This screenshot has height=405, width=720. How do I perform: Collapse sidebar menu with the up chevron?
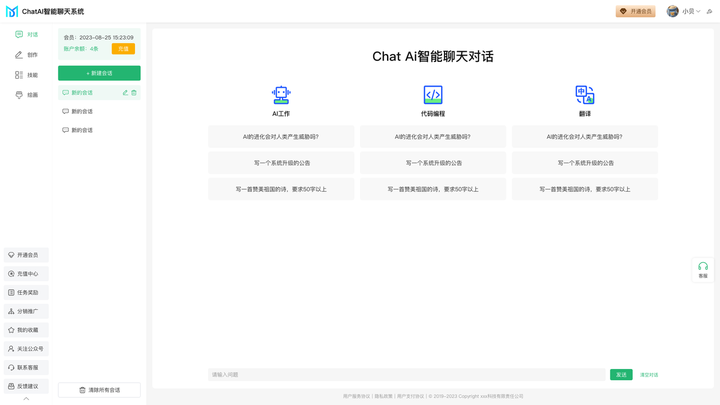(26, 399)
